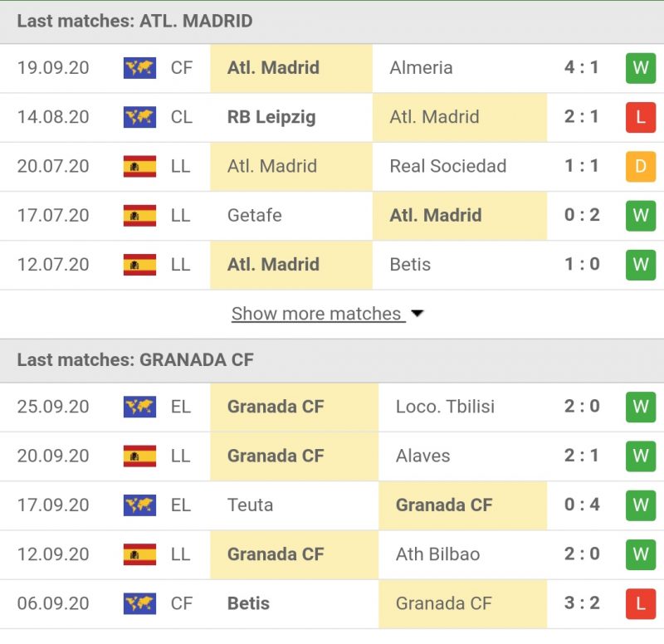Click the Spain flag on the Alaves row
Viewport: 664px width, 644px height.
coord(139,456)
